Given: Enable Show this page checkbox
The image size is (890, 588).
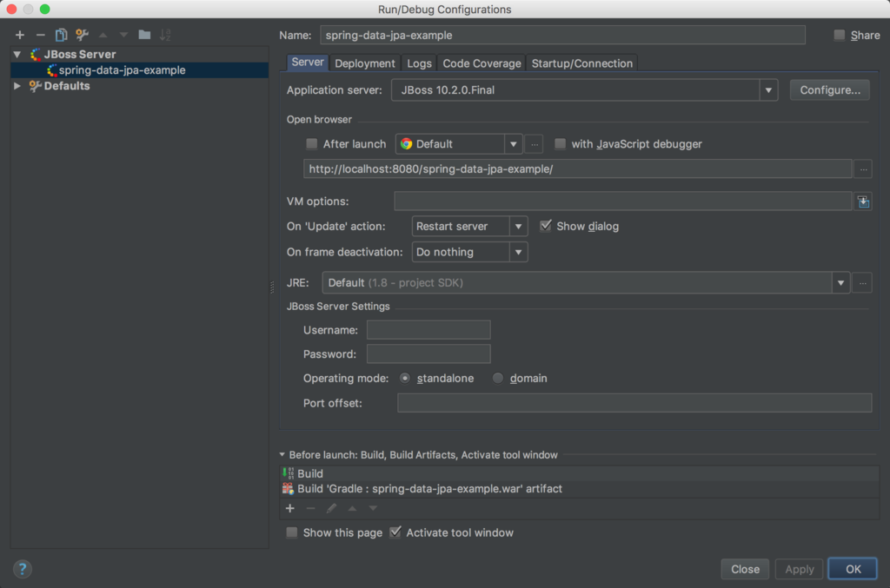Looking at the screenshot, I should pyautogui.click(x=292, y=532).
